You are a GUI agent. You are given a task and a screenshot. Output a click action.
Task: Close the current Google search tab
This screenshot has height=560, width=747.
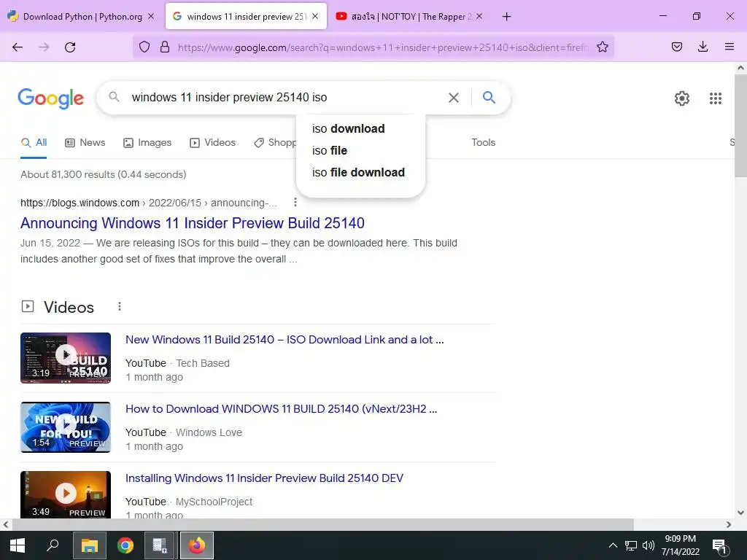(315, 16)
